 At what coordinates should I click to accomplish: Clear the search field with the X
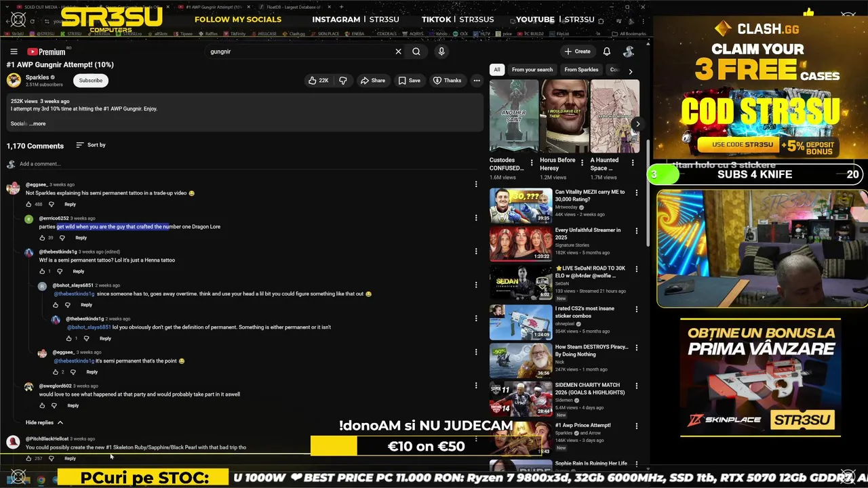coord(399,52)
